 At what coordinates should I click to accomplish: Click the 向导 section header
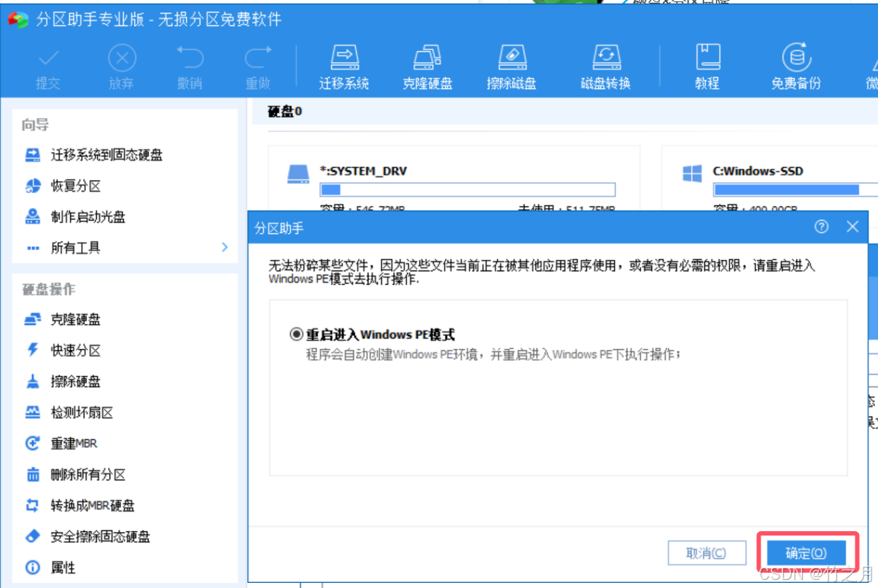(35, 125)
